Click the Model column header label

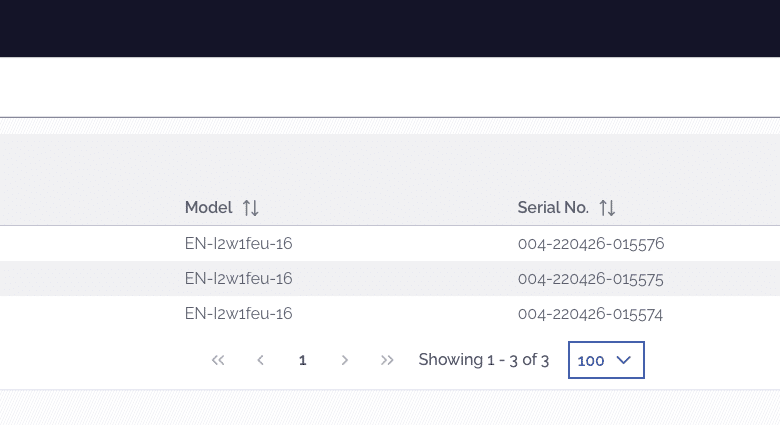(x=208, y=208)
